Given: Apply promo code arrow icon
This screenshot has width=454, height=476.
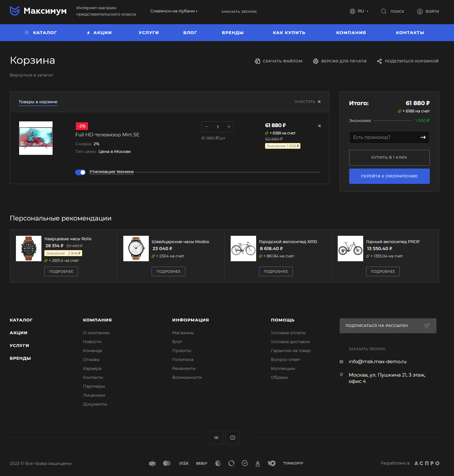Looking at the screenshot, I should (423, 137).
